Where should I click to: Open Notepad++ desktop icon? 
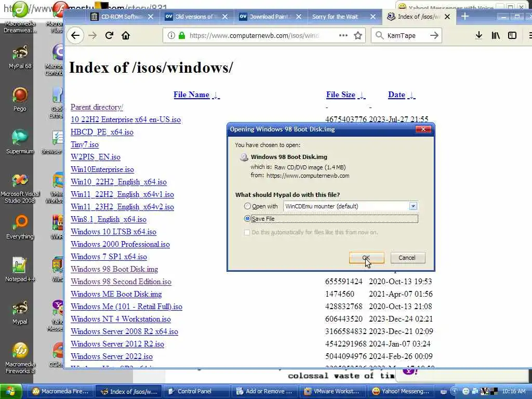click(20, 270)
